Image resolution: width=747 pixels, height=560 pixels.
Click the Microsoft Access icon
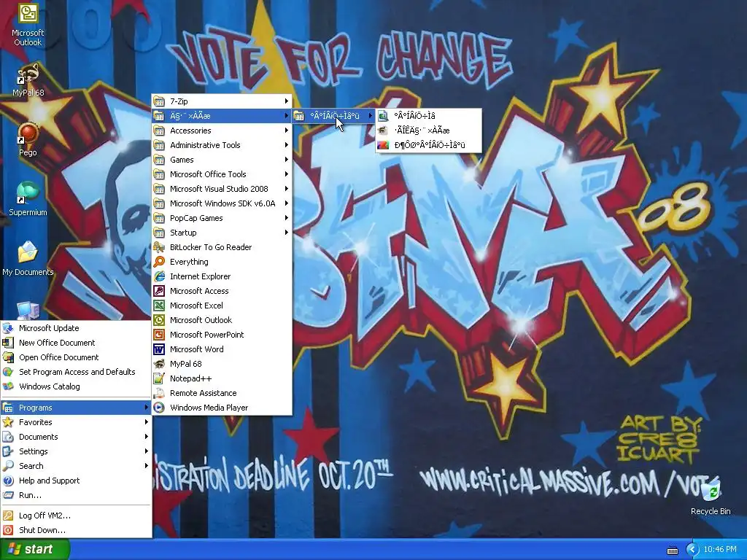pos(159,291)
